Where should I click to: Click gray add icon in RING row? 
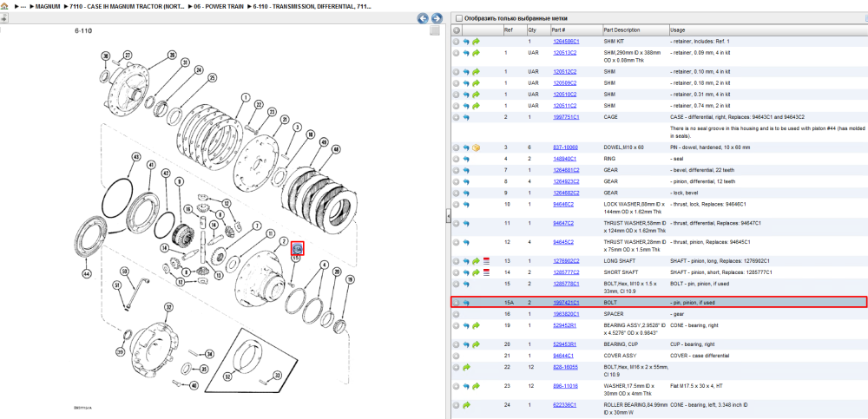pos(457,159)
